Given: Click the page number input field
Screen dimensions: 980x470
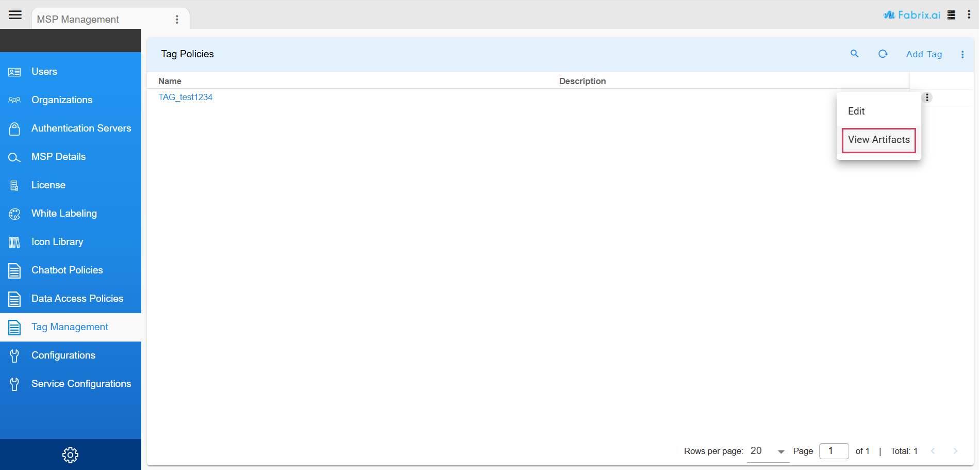Looking at the screenshot, I should pyautogui.click(x=833, y=451).
